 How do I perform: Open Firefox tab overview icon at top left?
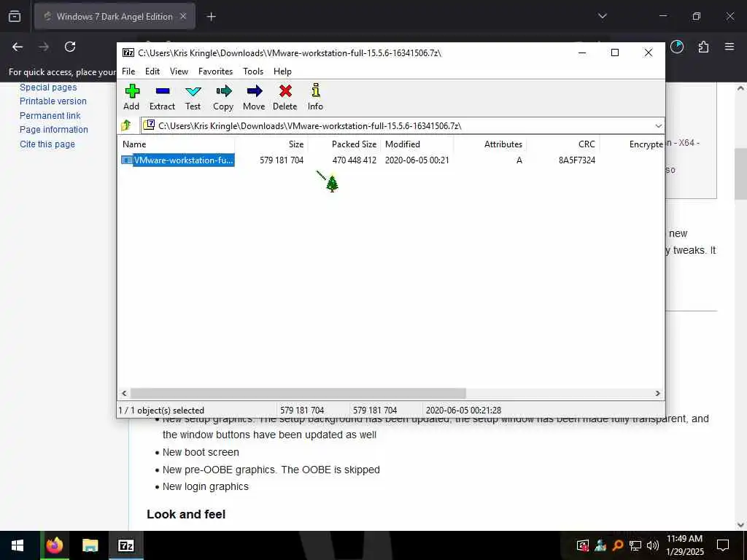tap(15, 16)
